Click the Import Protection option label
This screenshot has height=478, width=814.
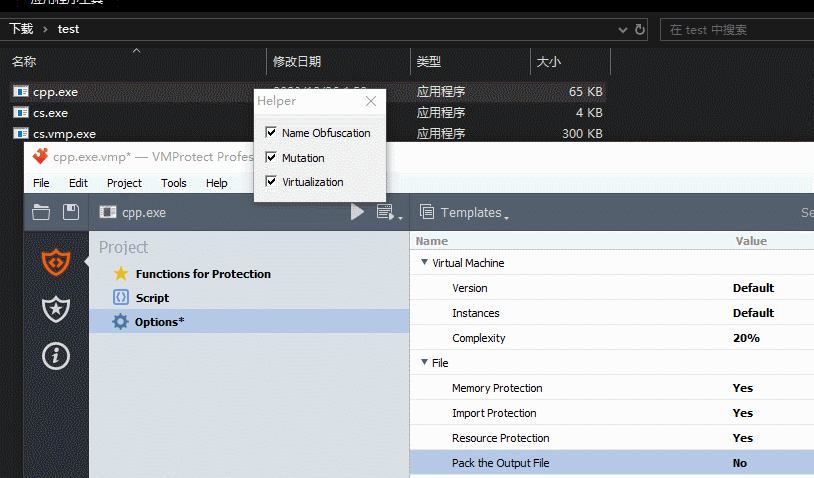click(494, 413)
